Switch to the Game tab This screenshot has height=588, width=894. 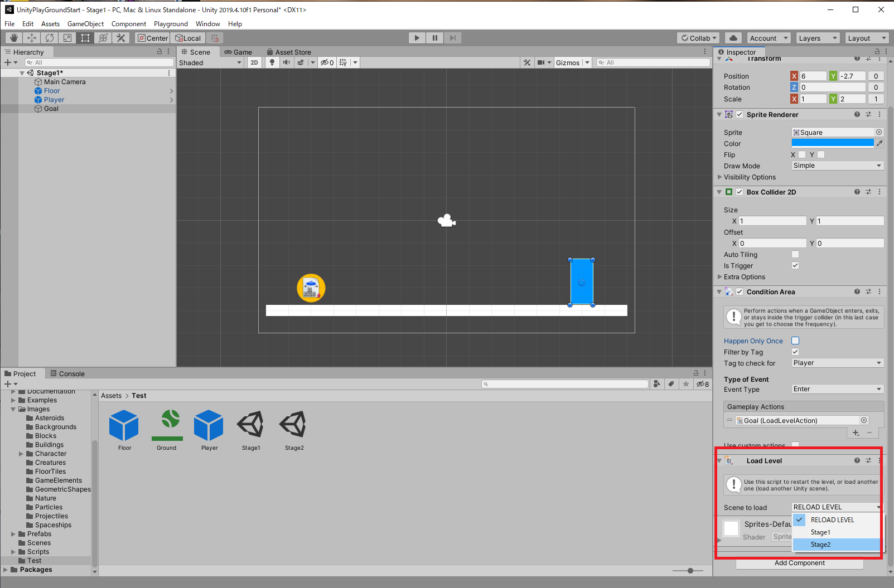(x=238, y=52)
